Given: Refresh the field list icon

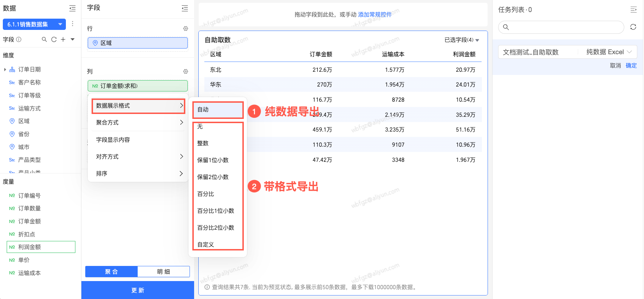Looking at the screenshot, I should point(54,39).
